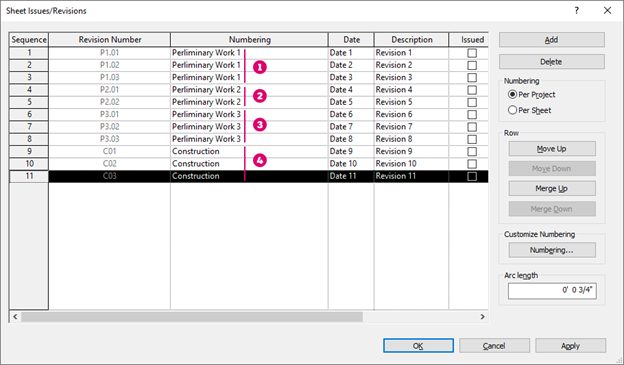Open Numbering cell for Revision 11 row
This screenshot has height=365, width=624.
(x=250, y=176)
